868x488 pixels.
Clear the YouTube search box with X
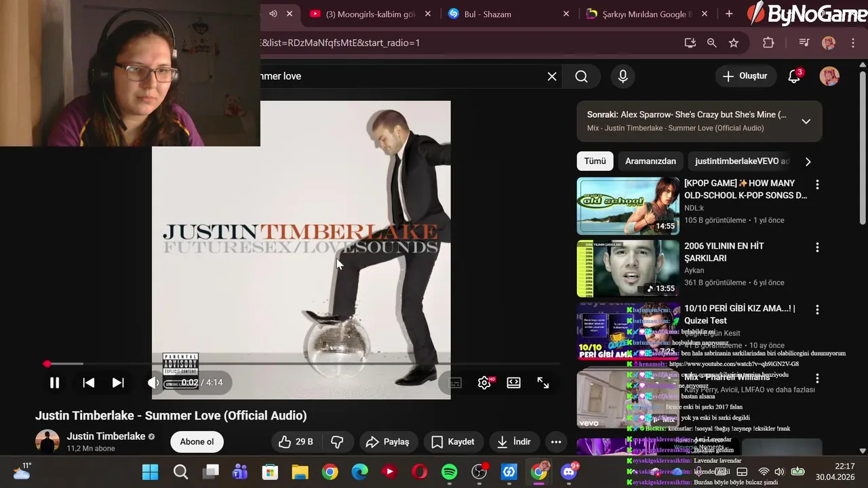coord(552,77)
